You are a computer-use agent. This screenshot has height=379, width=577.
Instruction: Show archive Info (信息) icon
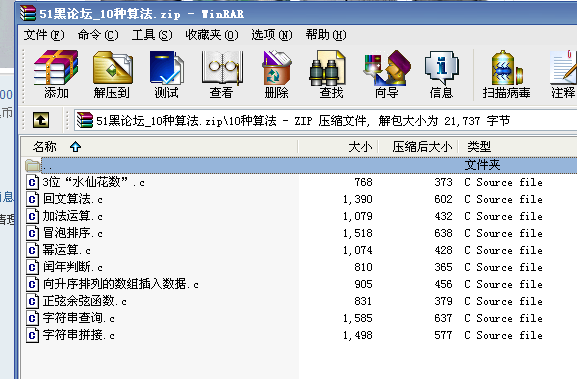(441, 75)
